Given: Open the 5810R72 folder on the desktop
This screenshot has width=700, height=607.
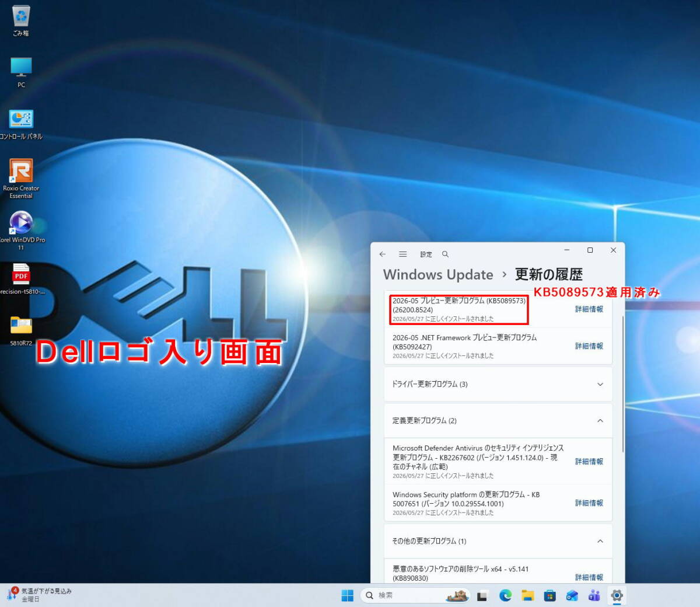Looking at the screenshot, I should coord(21,330).
